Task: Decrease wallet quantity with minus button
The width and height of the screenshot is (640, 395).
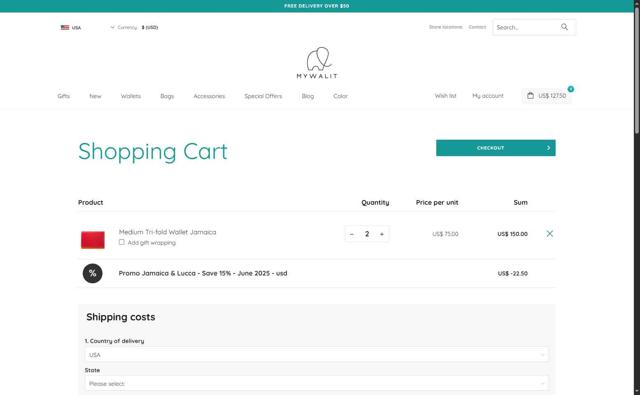Action: pyautogui.click(x=352, y=234)
